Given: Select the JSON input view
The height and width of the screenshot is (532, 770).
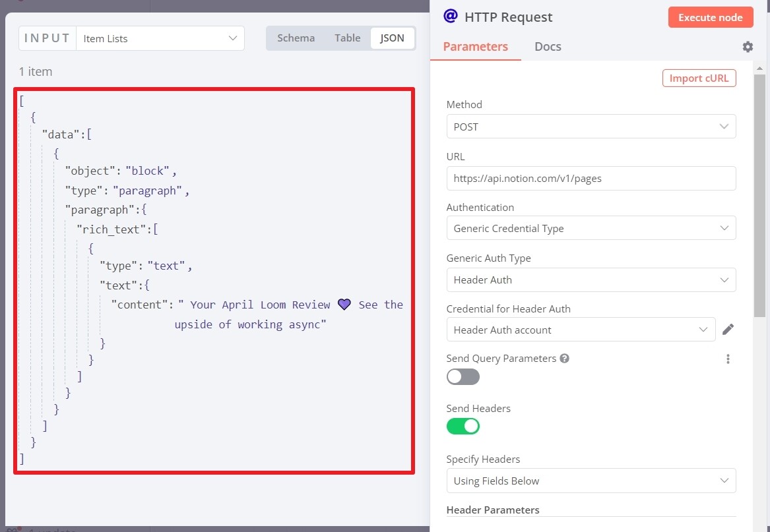Looking at the screenshot, I should (x=392, y=38).
